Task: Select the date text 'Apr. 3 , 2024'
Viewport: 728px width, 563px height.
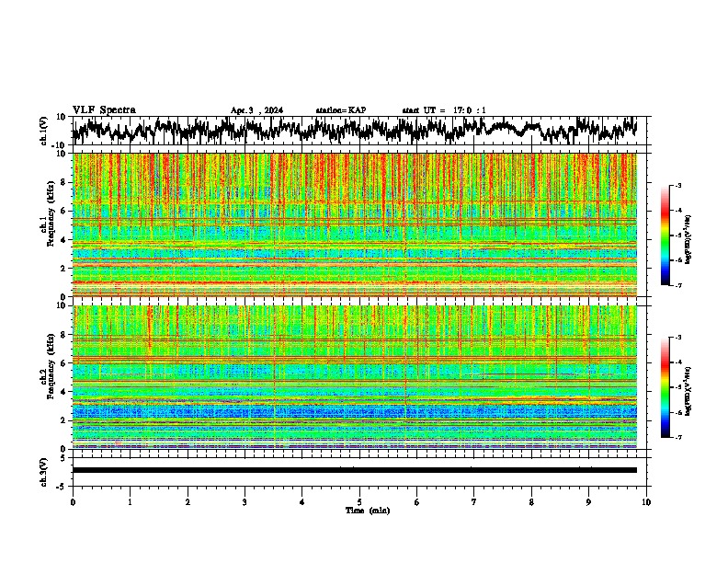Action: pyautogui.click(x=256, y=110)
